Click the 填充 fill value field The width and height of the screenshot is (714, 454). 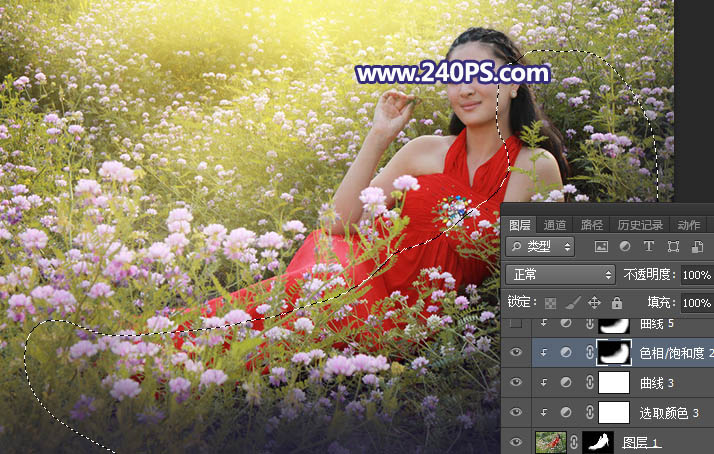point(696,302)
